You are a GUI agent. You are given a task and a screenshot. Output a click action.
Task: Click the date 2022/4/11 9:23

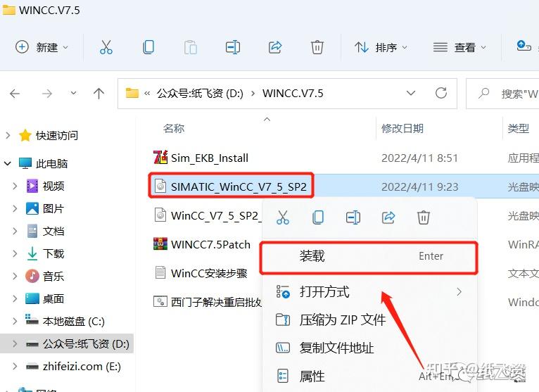(419, 187)
